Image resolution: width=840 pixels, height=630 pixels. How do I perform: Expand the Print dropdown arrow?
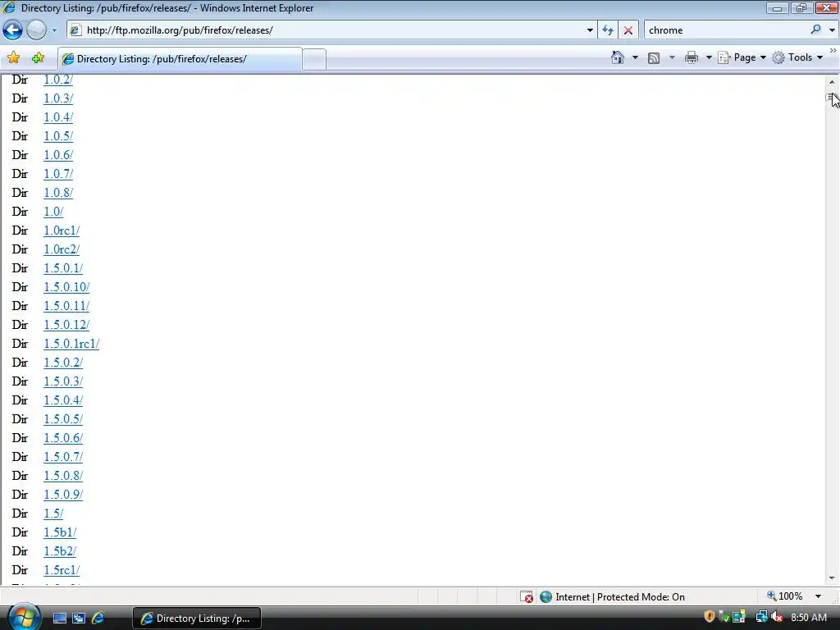point(708,58)
